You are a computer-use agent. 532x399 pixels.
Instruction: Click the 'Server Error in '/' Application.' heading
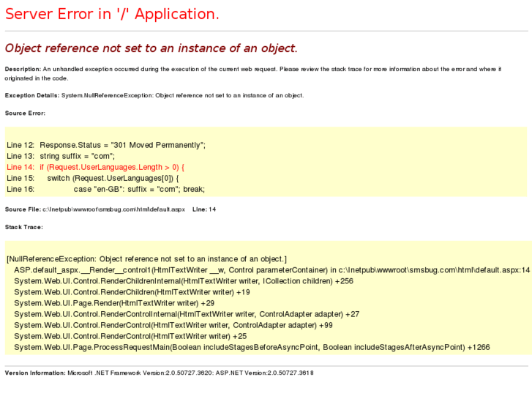click(x=112, y=14)
